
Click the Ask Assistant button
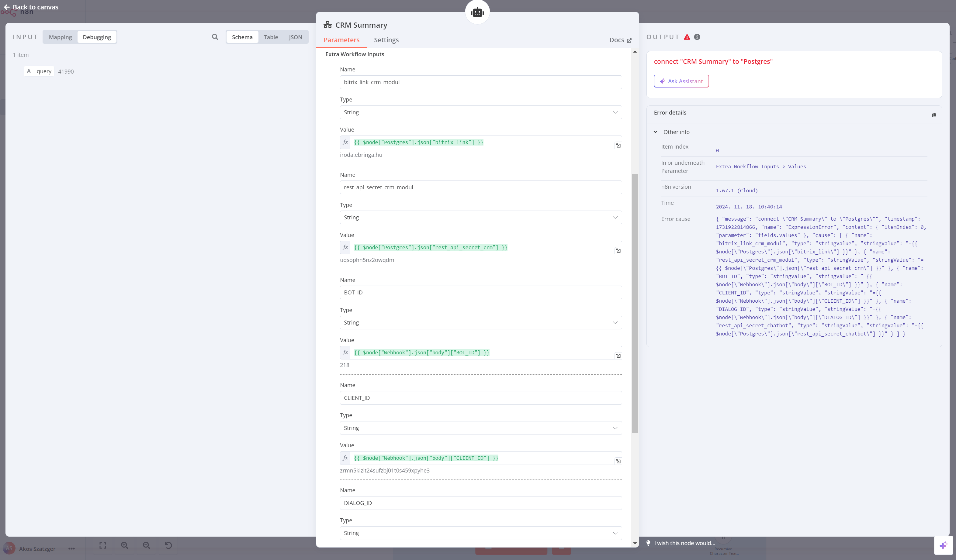point(681,81)
